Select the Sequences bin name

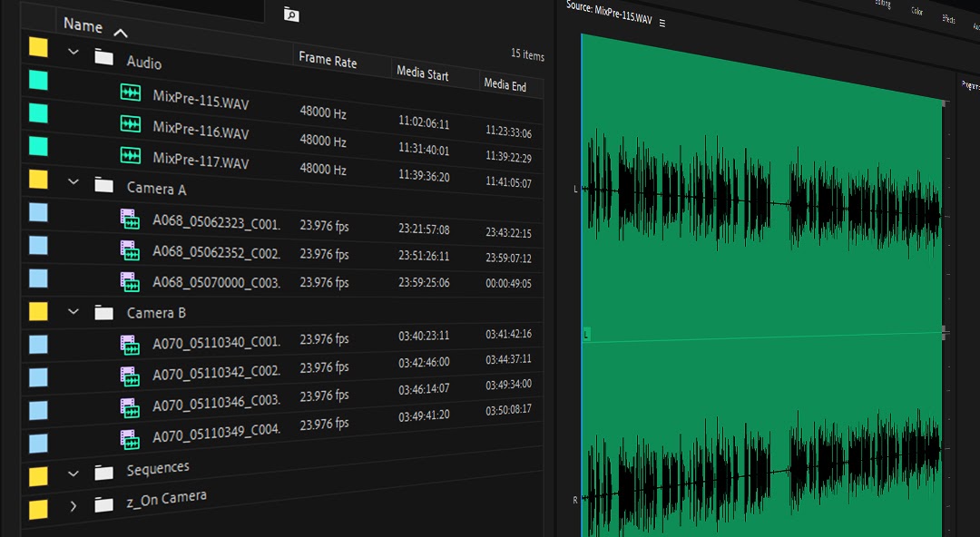click(158, 468)
